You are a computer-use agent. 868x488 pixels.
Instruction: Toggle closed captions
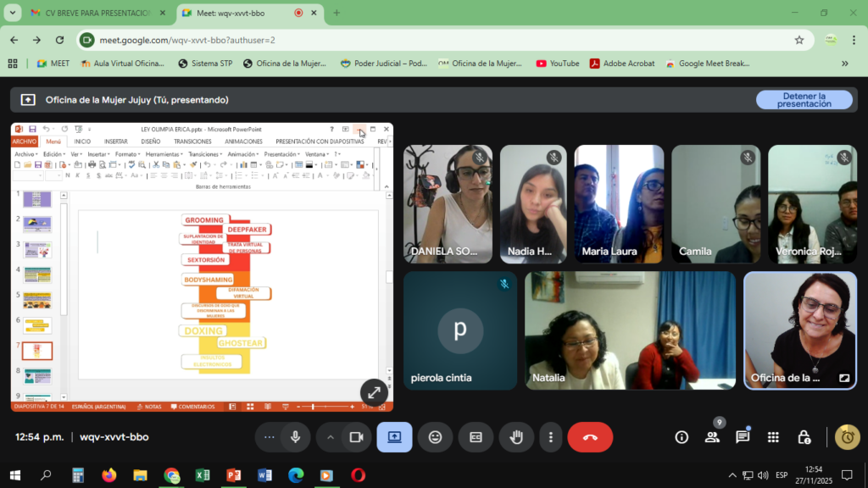(476, 437)
